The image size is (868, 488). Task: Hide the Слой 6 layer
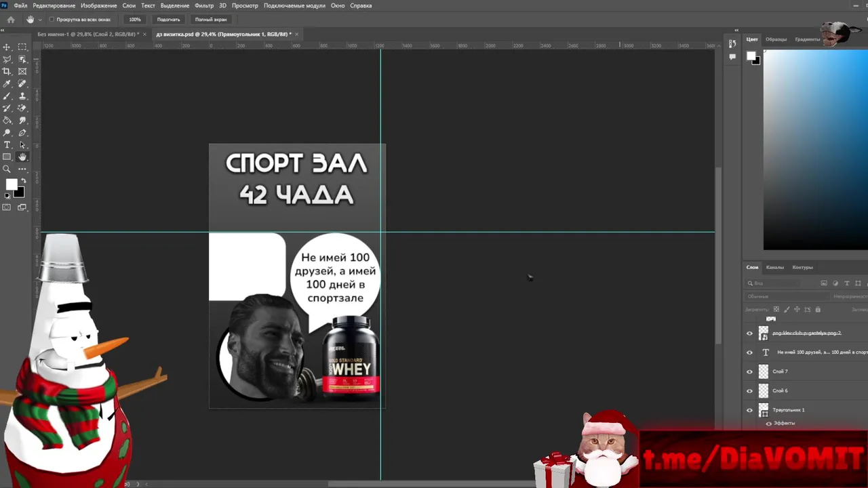coord(749,390)
